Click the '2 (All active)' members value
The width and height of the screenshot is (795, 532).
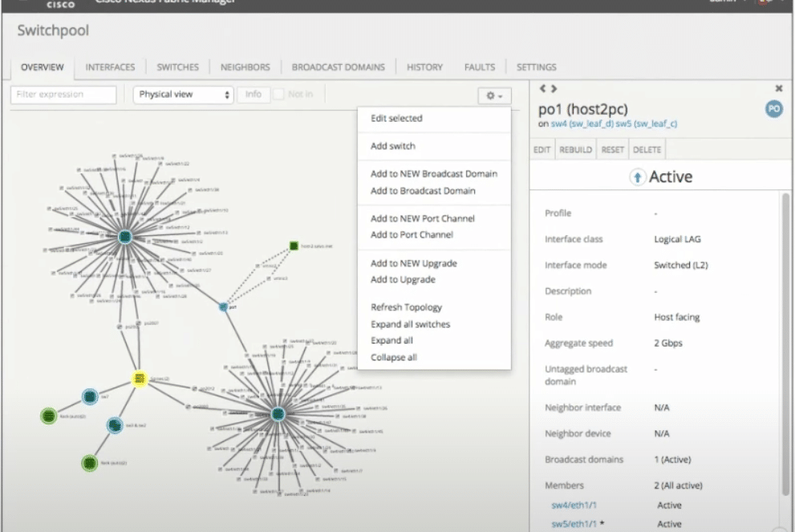678,485
